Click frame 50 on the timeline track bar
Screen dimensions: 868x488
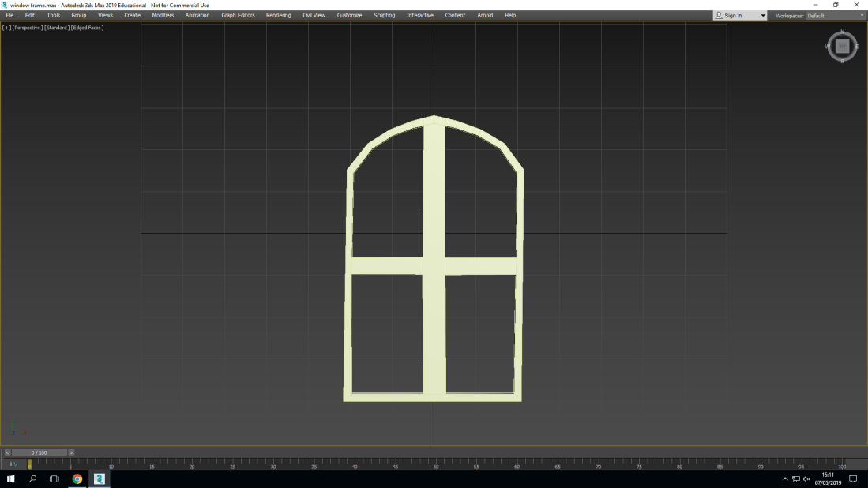pos(434,464)
